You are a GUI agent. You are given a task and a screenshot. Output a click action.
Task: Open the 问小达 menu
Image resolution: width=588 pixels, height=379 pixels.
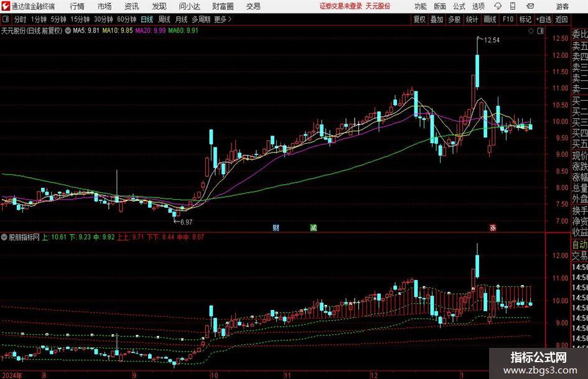[x=189, y=6]
